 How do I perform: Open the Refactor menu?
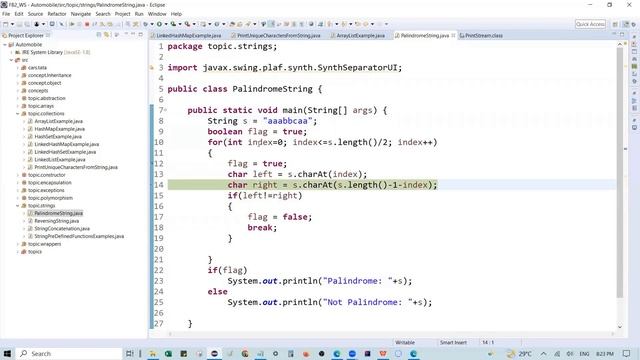[57, 14]
